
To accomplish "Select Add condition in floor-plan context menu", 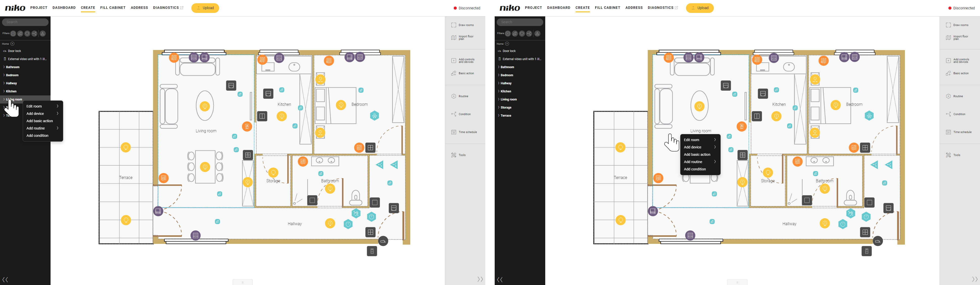I will [695, 169].
